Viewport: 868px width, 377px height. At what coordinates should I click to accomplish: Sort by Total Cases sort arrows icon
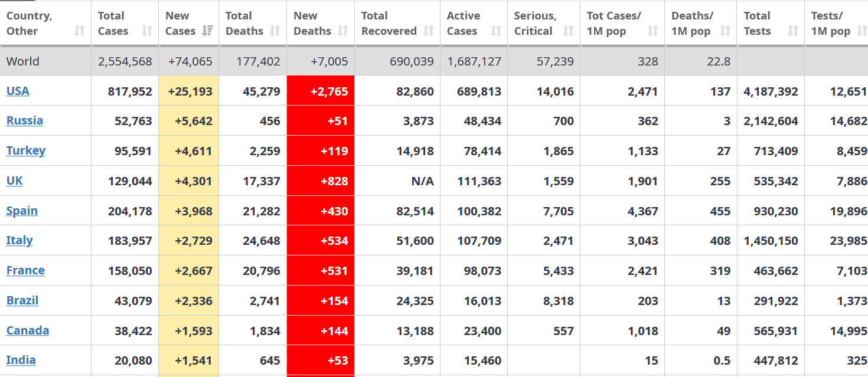pos(147,31)
